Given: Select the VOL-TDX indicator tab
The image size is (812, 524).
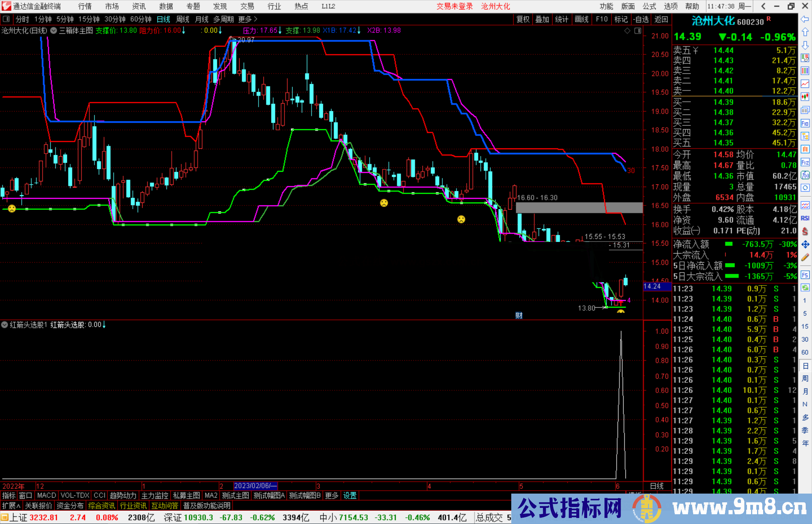Looking at the screenshot, I should coord(75,495).
